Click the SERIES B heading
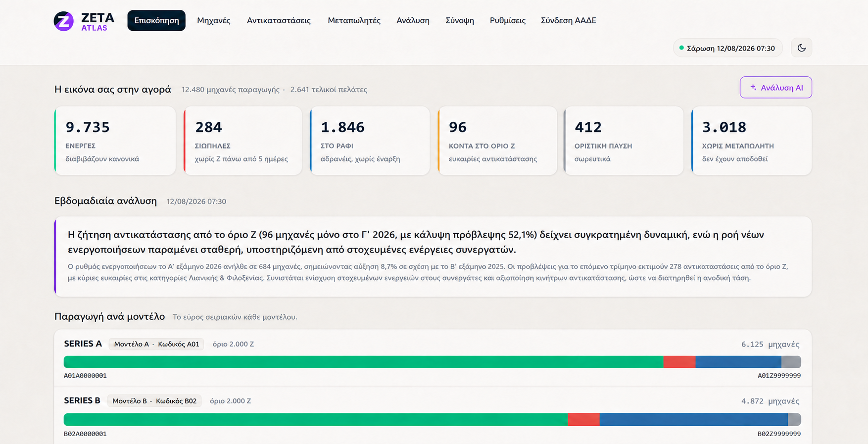The image size is (868, 444). (x=82, y=400)
